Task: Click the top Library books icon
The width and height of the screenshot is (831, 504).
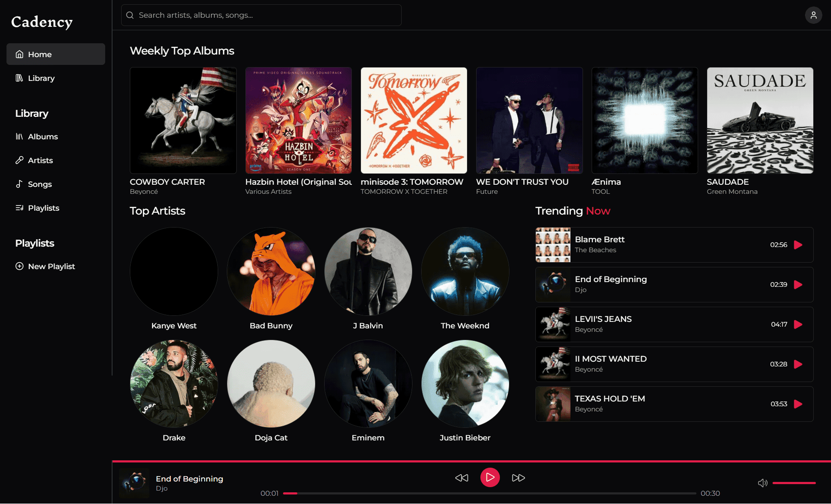Action: 19,78
